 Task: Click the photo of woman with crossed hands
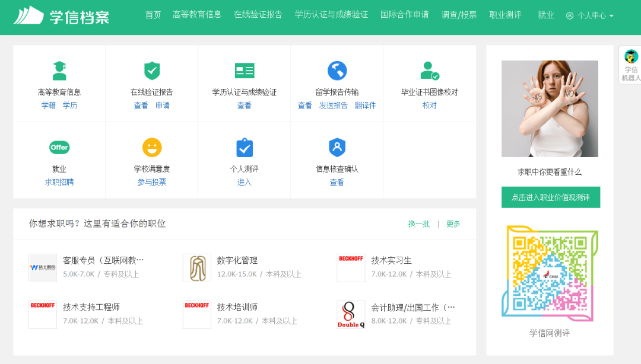[x=550, y=108]
